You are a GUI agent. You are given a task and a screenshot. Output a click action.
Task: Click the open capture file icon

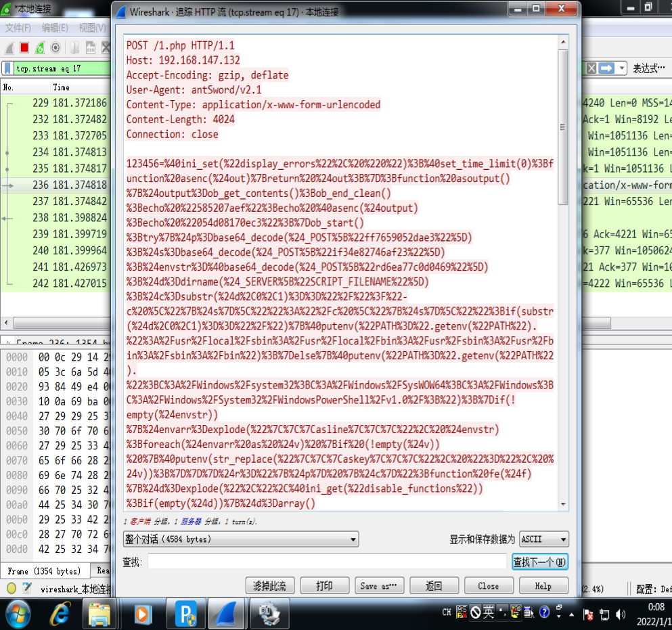coord(74,47)
